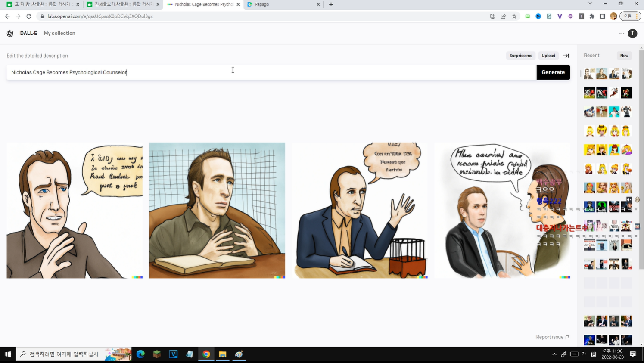The height and width of the screenshot is (363, 644).
Task: Switch to the first green-icon browser tab
Action: point(43,4)
